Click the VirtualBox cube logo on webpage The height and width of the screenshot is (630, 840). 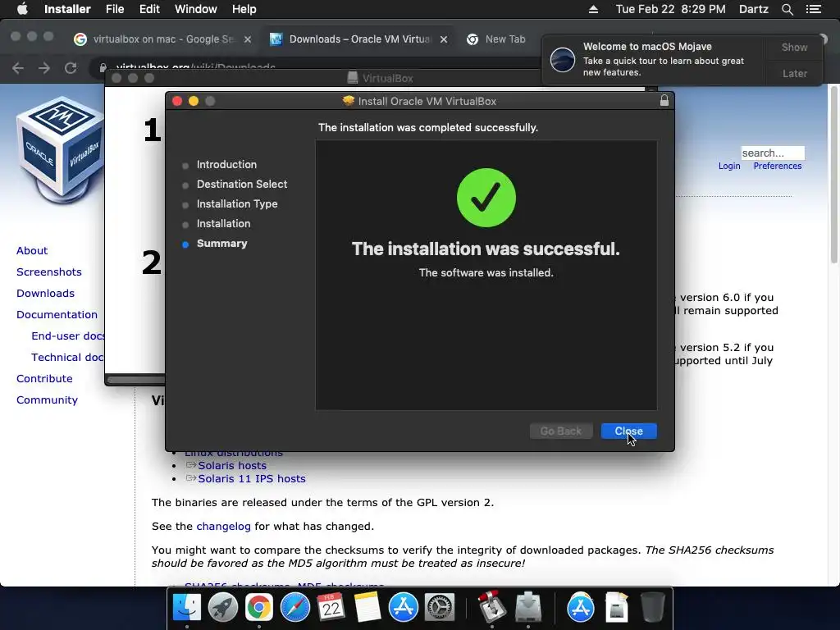[59, 149]
